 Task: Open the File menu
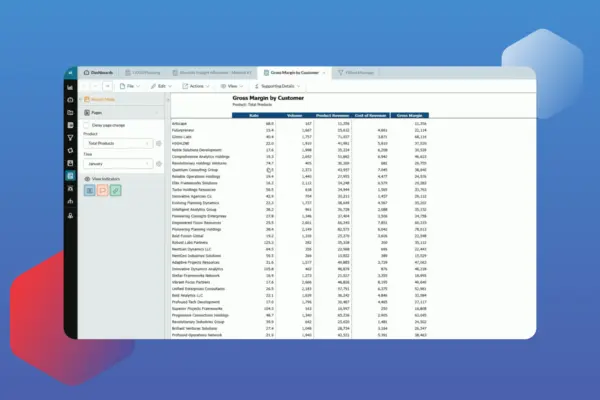tap(130, 86)
